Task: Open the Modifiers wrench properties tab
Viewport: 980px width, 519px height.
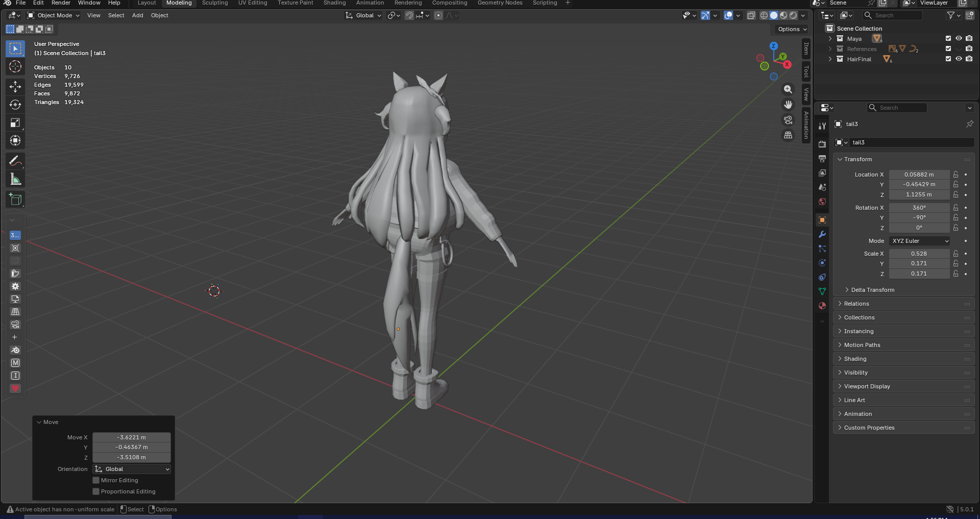Action: 822,235
